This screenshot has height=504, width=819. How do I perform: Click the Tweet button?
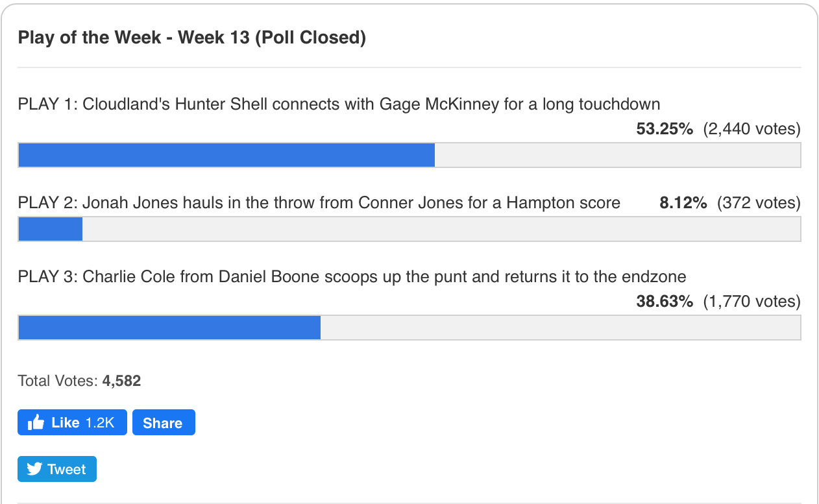coord(57,469)
